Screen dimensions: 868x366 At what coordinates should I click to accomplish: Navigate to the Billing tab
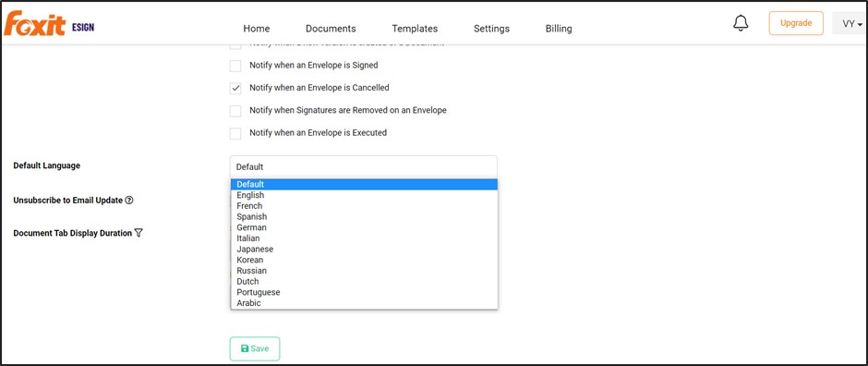559,29
